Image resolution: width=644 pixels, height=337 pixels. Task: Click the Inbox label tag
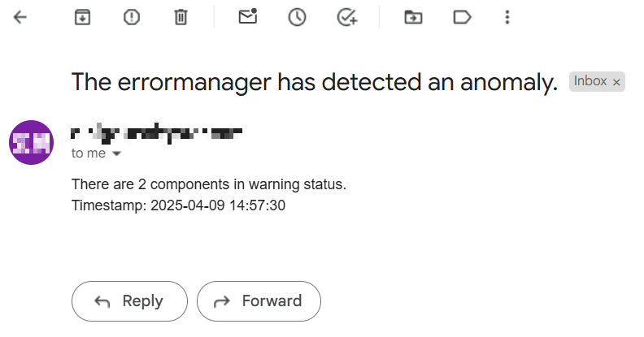[590, 81]
